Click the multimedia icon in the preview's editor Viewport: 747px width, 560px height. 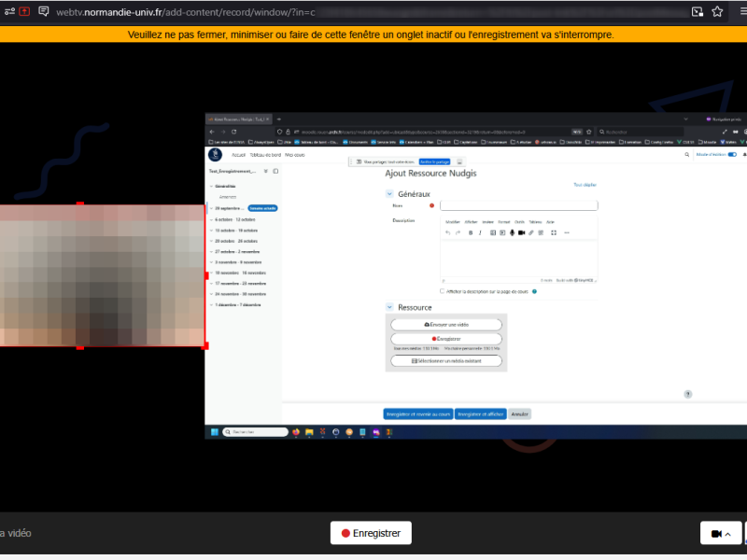(502, 232)
